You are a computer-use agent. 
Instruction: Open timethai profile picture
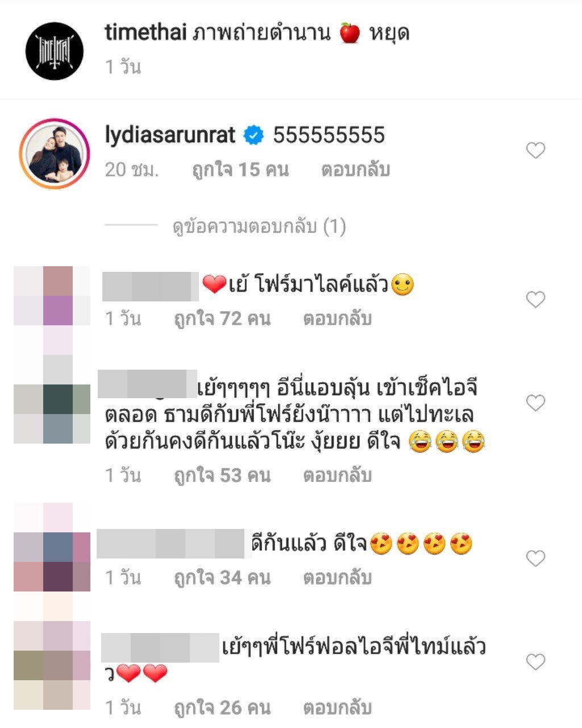tap(55, 51)
